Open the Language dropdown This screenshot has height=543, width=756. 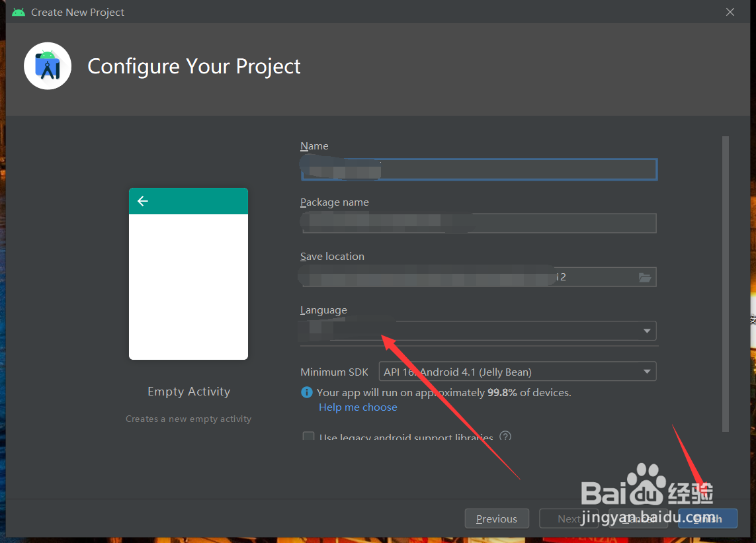478,331
